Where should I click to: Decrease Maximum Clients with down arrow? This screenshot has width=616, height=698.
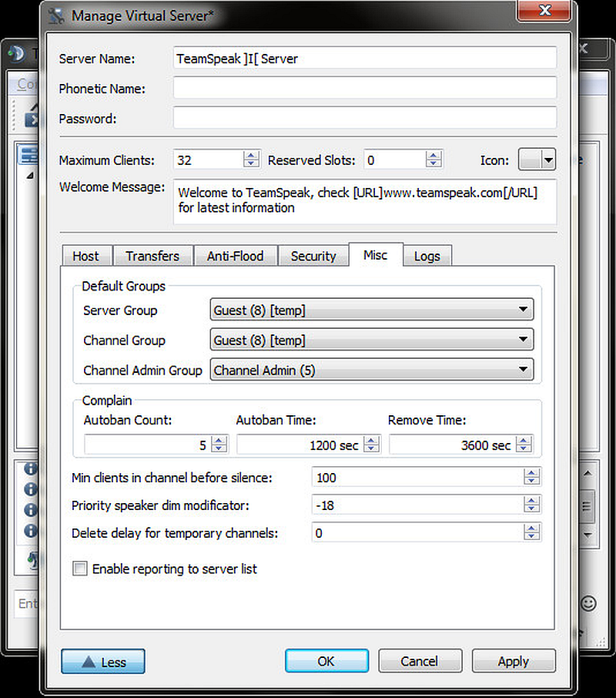coord(251,164)
